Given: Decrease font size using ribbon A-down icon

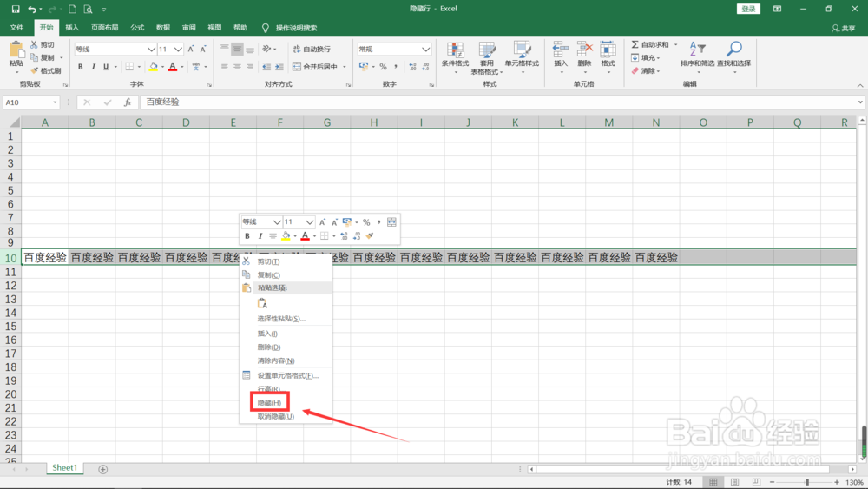Looking at the screenshot, I should pos(203,50).
